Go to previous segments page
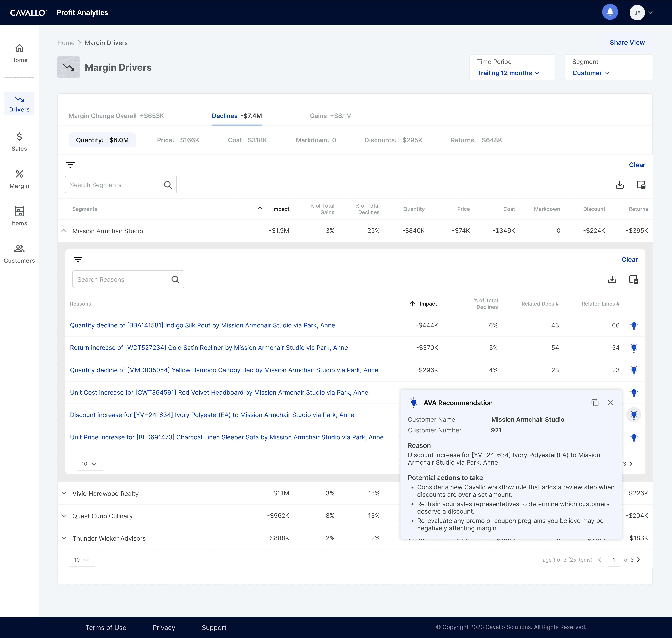Viewport: 672px width, 638px height. pos(600,560)
